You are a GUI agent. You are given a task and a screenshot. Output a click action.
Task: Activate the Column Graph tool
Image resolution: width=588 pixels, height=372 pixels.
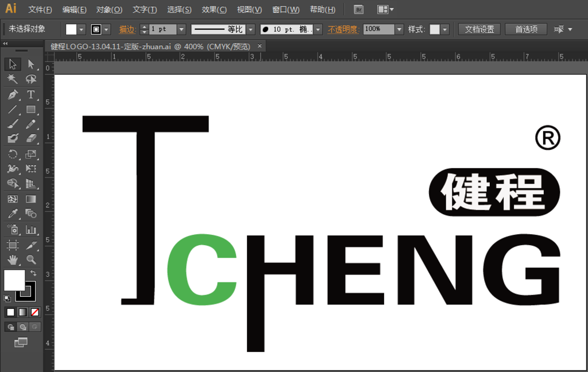coord(31,229)
